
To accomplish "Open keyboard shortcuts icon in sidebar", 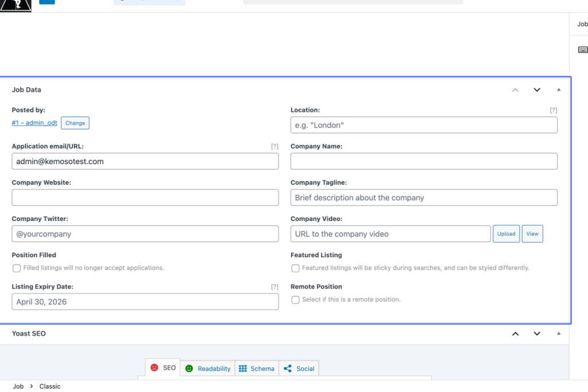I will (583, 50).
